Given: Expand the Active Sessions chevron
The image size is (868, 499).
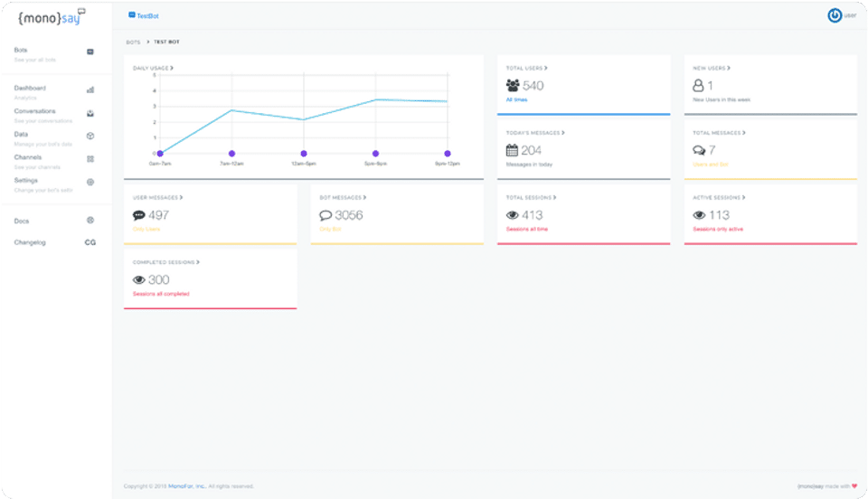Looking at the screenshot, I should [x=743, y=197].
